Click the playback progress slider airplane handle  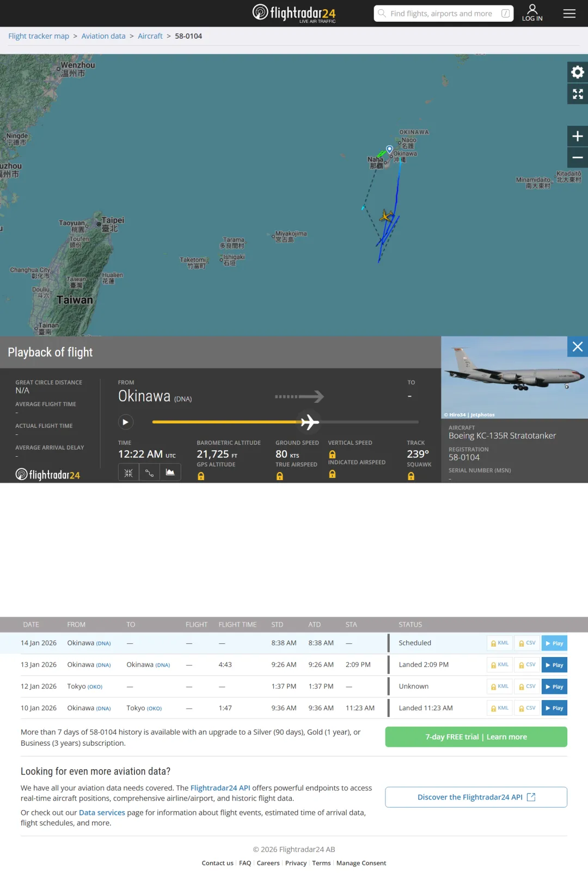click(x=309, y=422)
